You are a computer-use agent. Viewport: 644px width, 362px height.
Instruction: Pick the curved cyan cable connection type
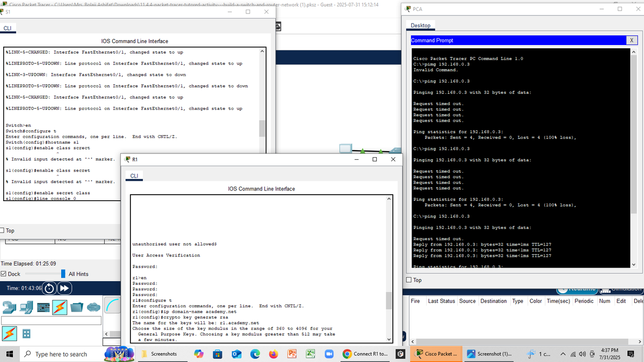[112, 304]
